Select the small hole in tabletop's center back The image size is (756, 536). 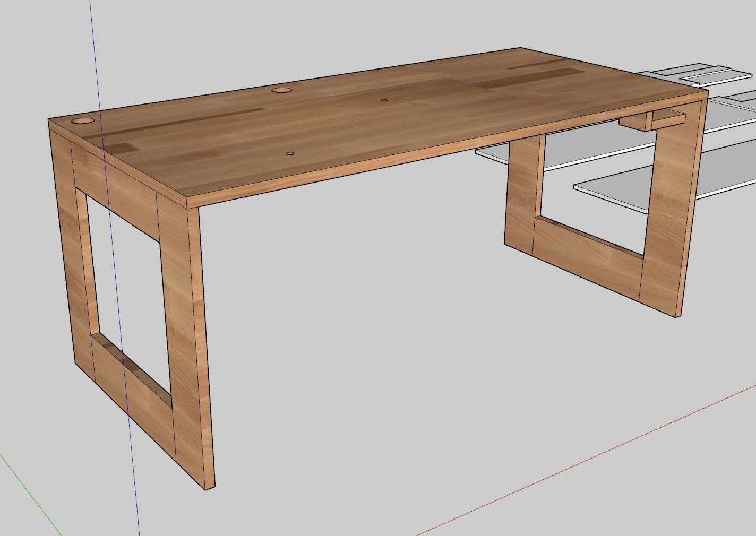(x=384, y=100)
